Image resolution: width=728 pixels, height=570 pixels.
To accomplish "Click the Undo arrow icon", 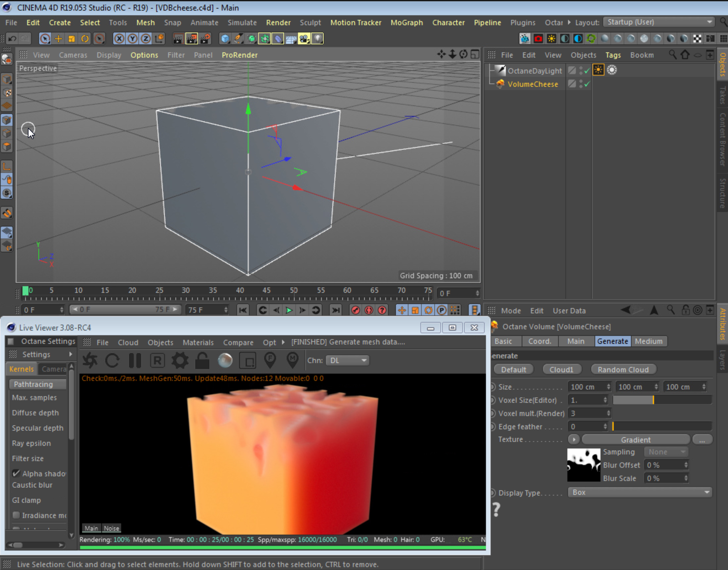I will (12, 39).
